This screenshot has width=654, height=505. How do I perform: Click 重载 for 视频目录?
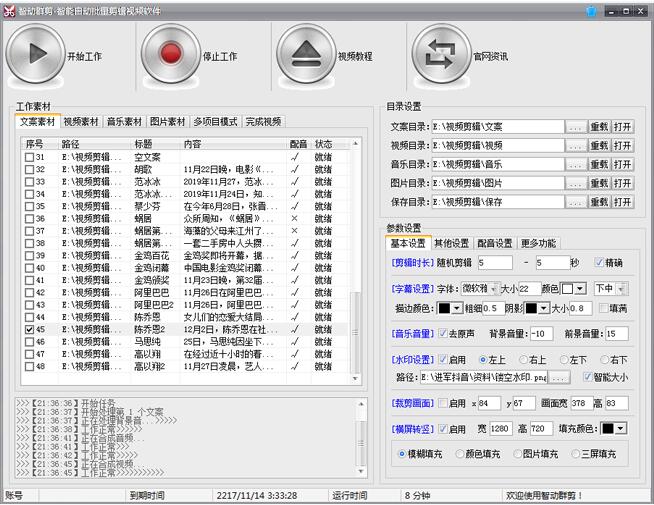599,146
